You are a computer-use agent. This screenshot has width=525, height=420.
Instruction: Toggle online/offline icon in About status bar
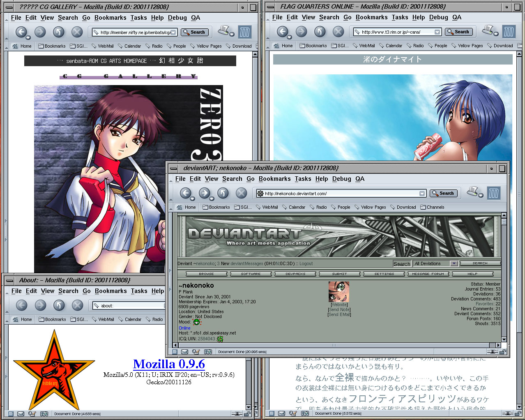pos(237,414)
